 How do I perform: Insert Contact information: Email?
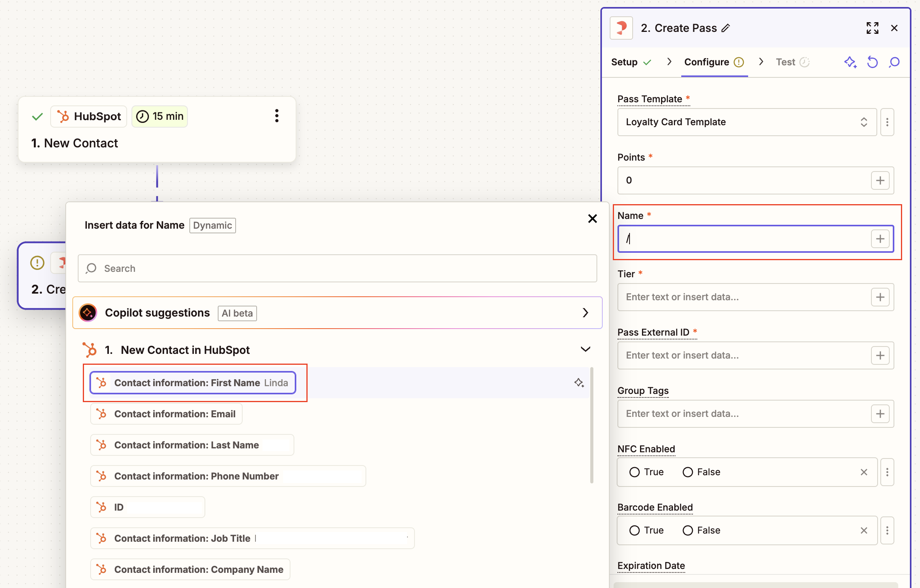(x=166, y=414)
